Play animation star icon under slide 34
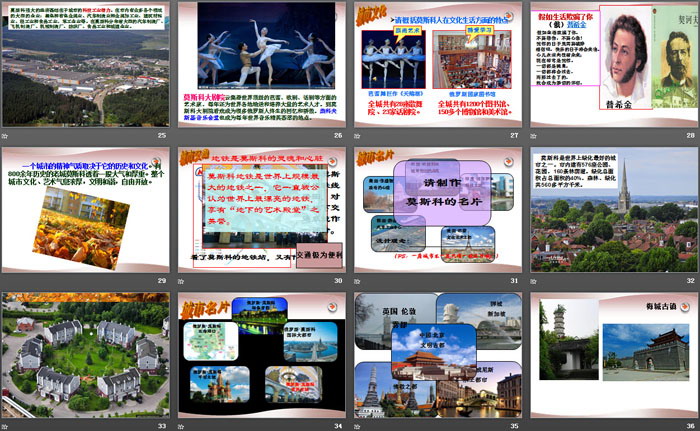 pyautogui.click(x=181, y=427)
